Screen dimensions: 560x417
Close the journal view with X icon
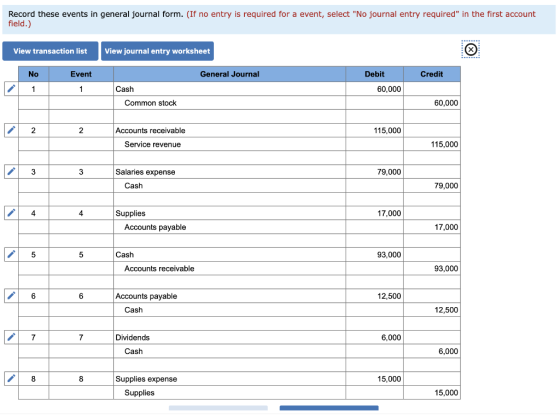471,49
